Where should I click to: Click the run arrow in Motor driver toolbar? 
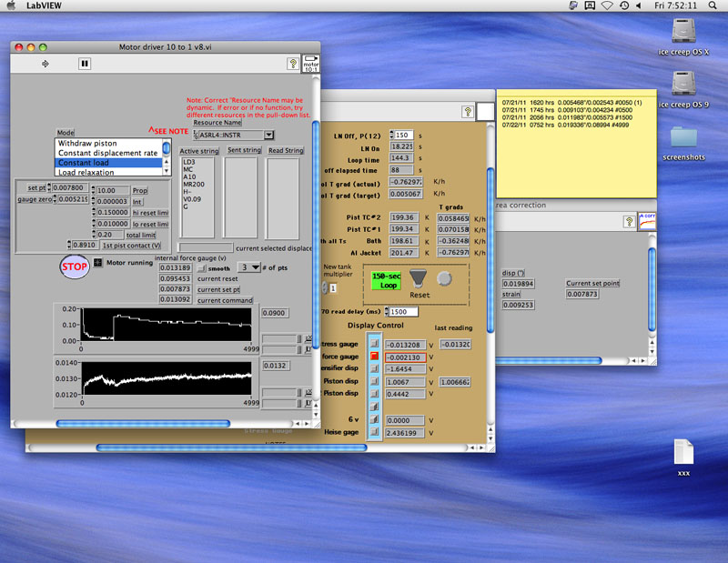[45, 64]
